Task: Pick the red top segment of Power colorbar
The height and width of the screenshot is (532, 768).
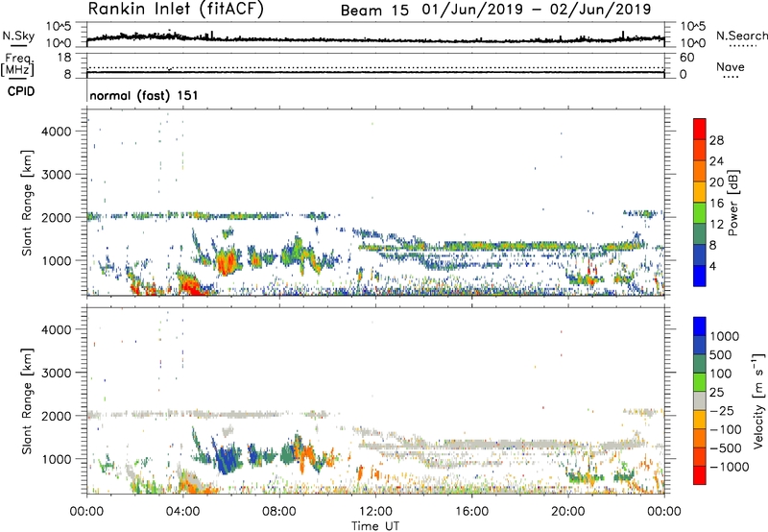Action: (x=700, y=129)
